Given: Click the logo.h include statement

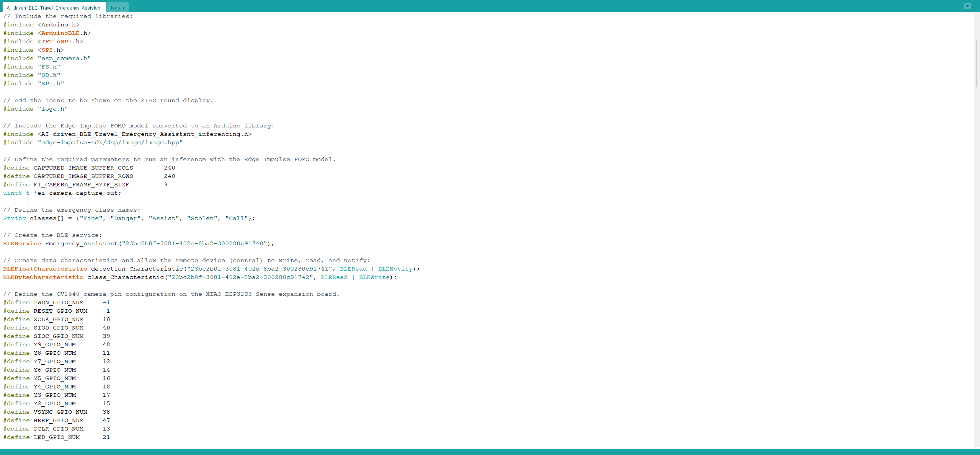Looking at the screenshot, I should (x=35, y=109).
